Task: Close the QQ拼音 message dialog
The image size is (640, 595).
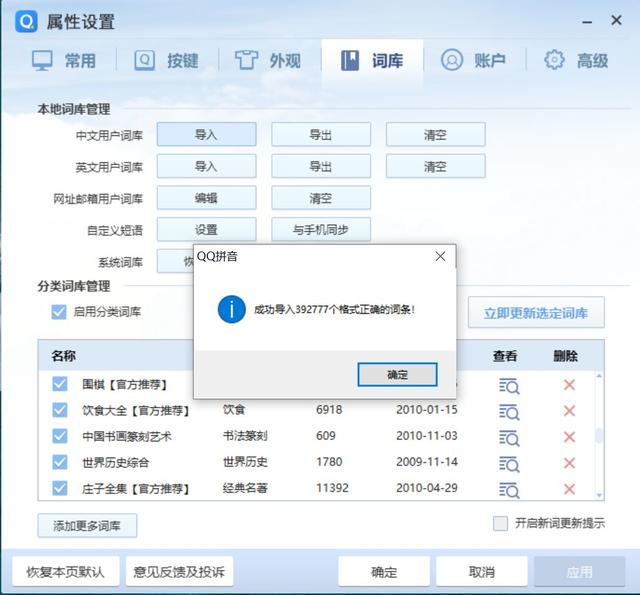Action: coord(440,256)
